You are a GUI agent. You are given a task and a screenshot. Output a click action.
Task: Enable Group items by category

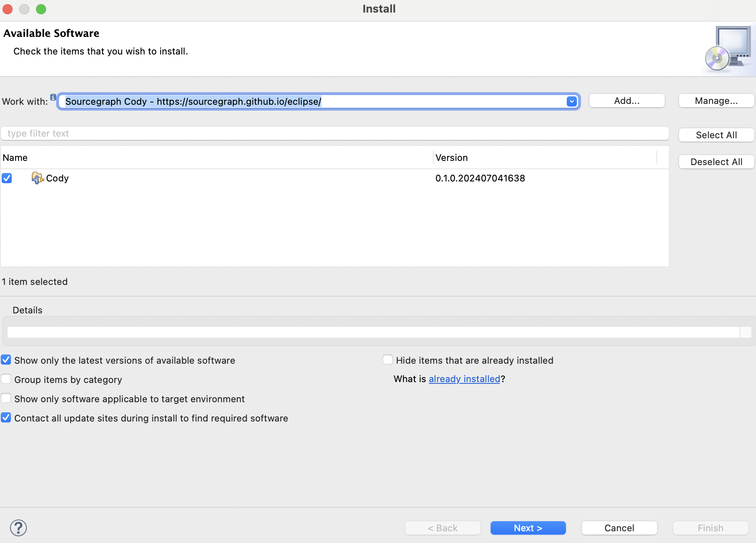click(6, 379)
